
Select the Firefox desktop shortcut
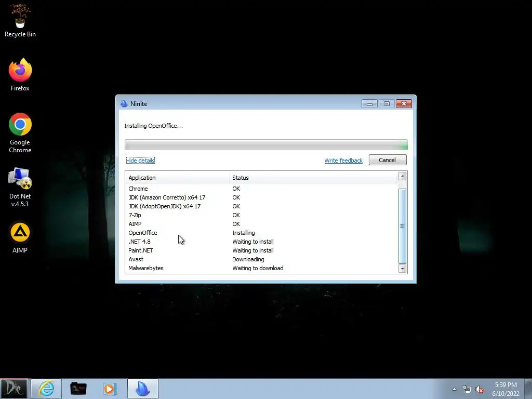(20, 75)
